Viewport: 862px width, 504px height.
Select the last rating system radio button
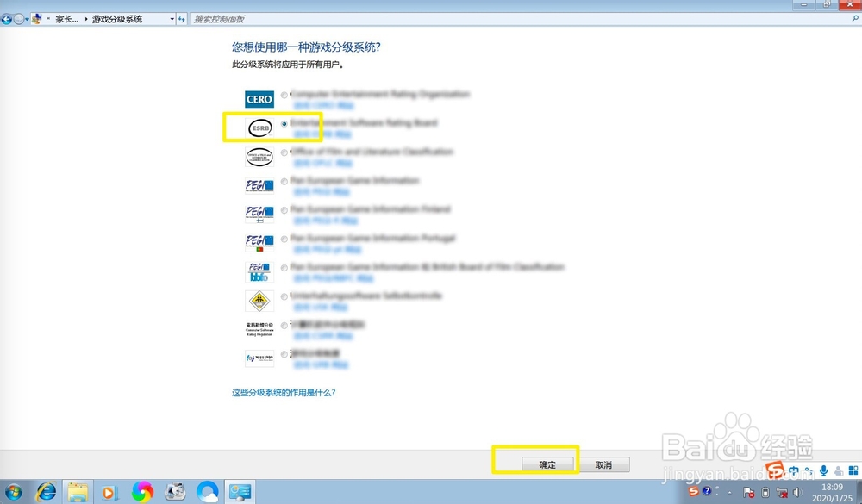[284, 354]
